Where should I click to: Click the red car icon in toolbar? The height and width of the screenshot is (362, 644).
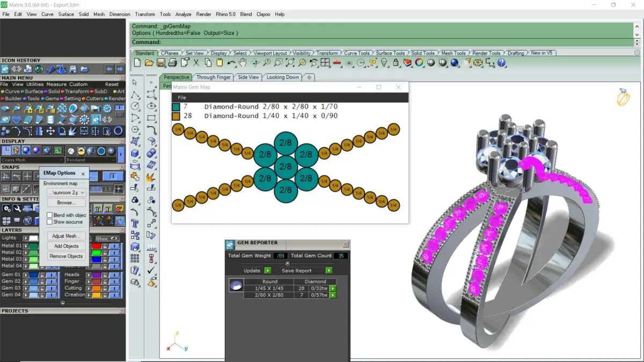click(337, 63)
